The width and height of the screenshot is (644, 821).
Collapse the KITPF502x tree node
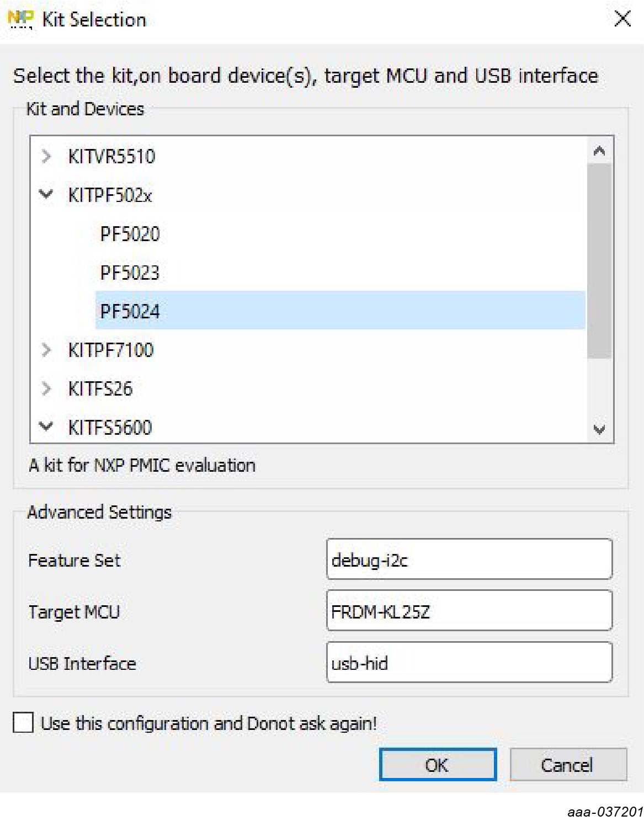pyautogui.click(x=46, y=194)
